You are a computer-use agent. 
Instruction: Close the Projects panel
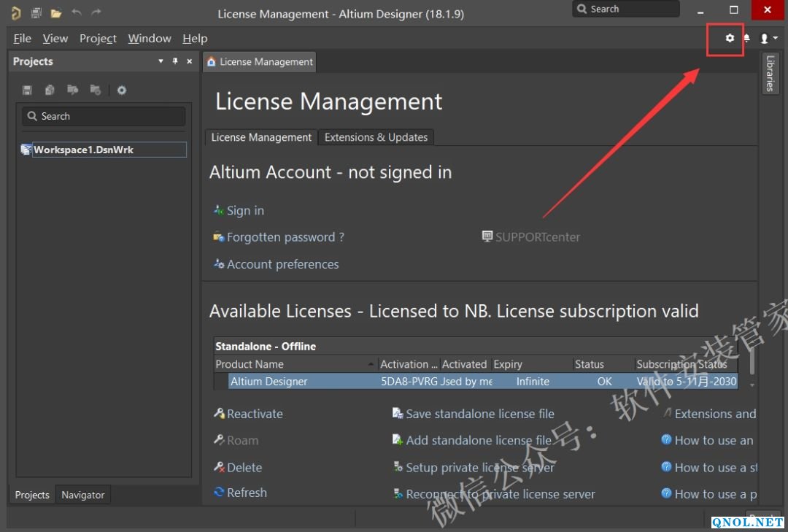click(x=190, y=61)
